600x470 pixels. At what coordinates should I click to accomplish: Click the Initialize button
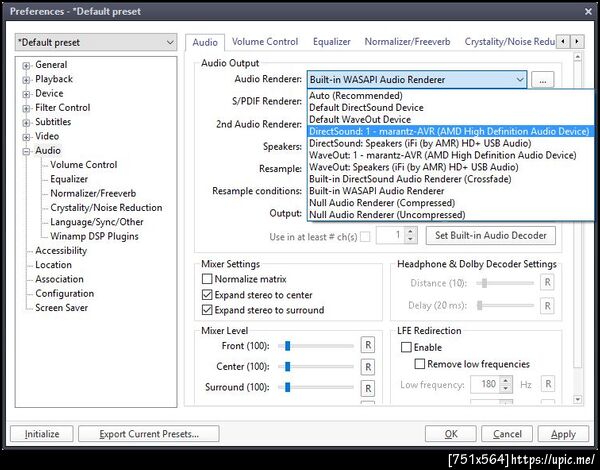click(42, 434)
